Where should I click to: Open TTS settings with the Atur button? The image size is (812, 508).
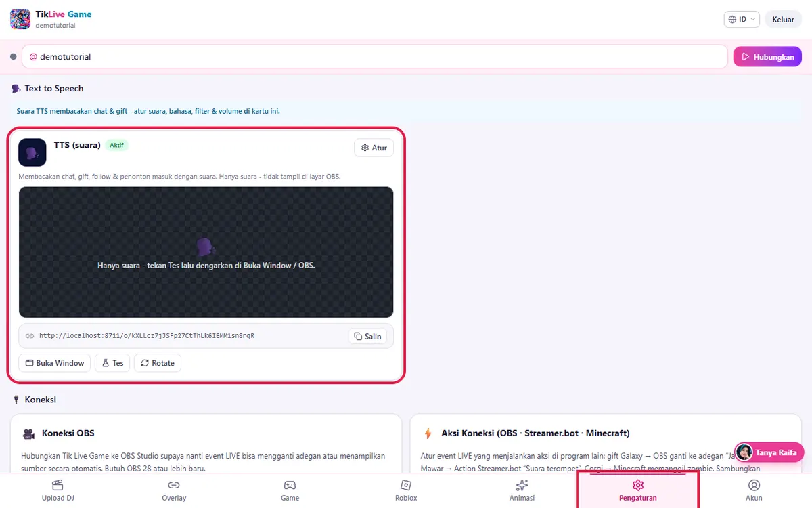[374, 148]
